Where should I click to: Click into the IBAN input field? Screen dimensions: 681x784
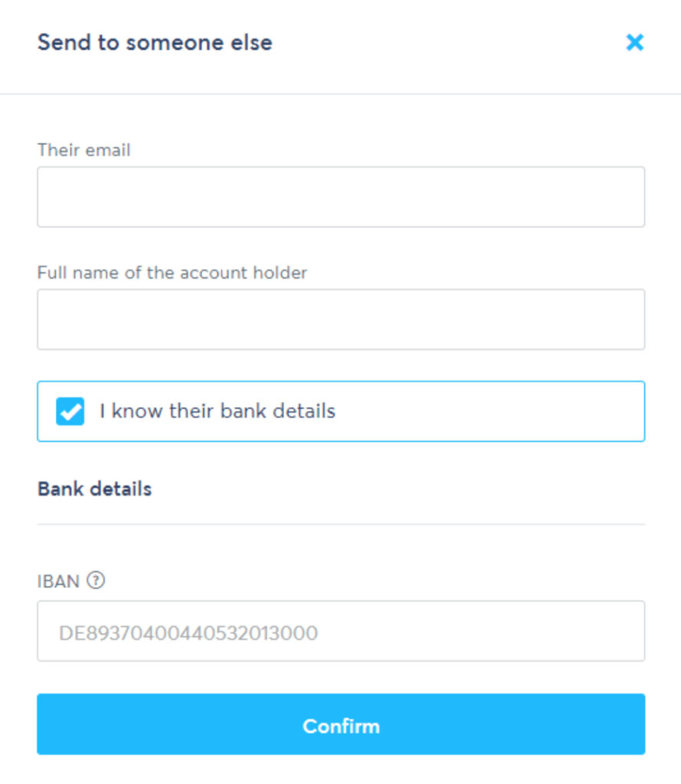[341, 631]
